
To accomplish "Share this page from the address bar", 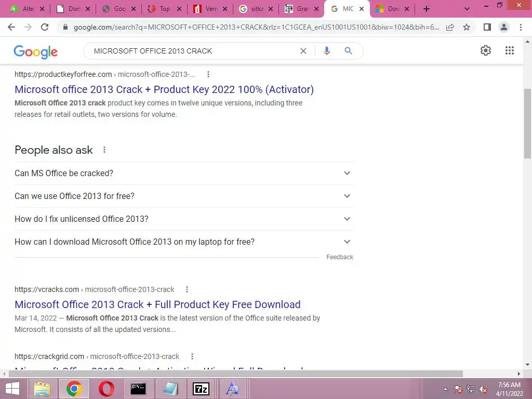I will click(x=450, y=27).
